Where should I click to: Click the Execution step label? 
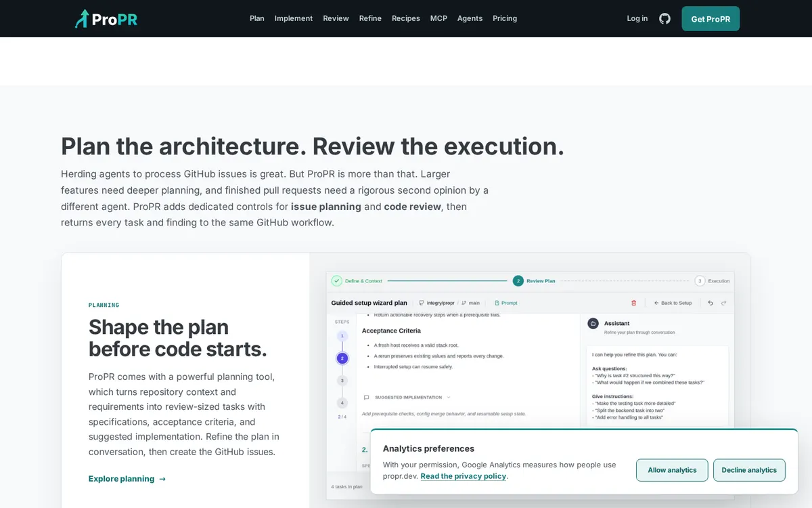(719, 280)
